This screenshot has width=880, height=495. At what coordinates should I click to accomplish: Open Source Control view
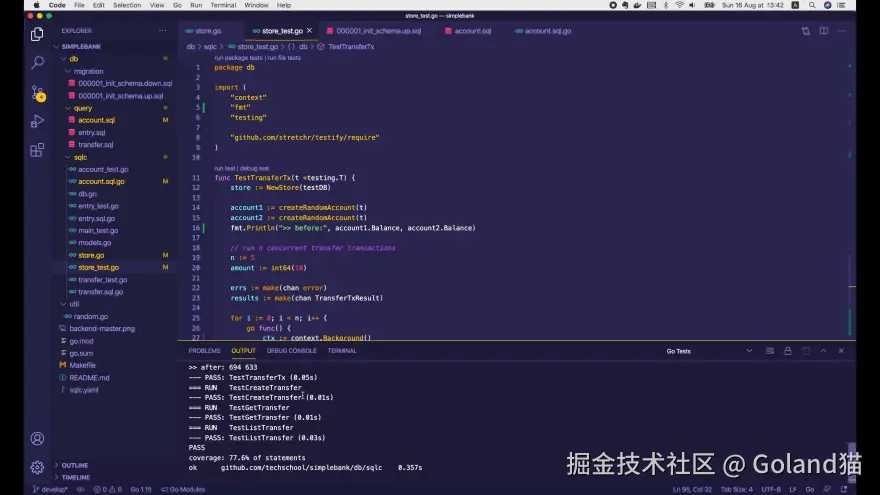pos(38,93)
